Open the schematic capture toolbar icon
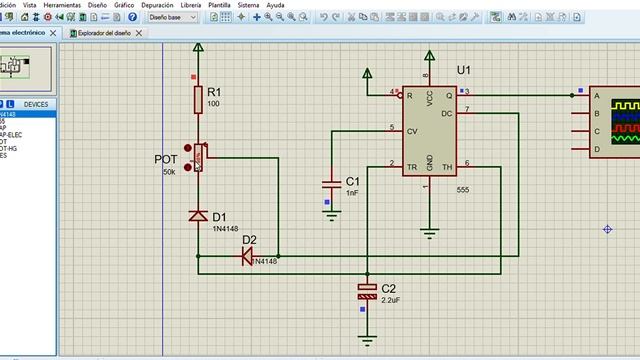Screen dimensions: 640x360 (36, 17)
